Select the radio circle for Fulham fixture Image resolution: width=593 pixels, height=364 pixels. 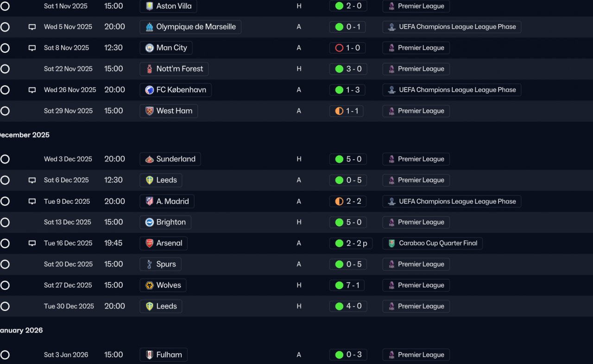click(x=5, y=355)
